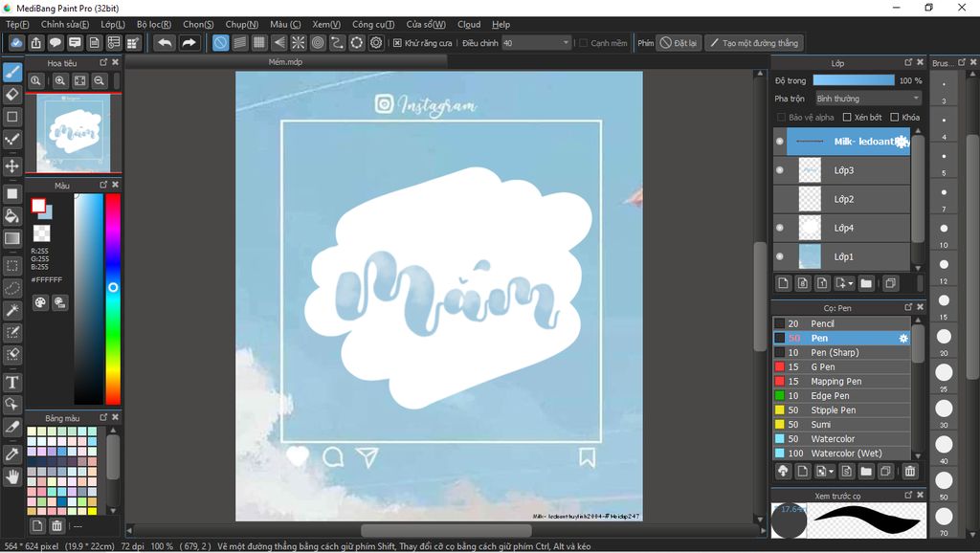
Task: Click the navigator canvas thumbnail
Action: [x=73, y=132]
